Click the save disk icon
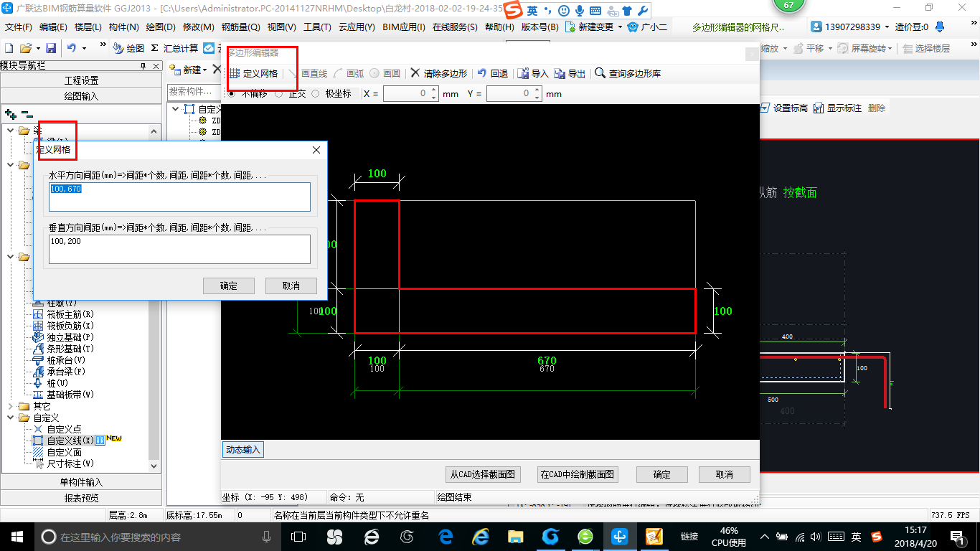This screenshot has width=980, height=551. pos(51,48)
